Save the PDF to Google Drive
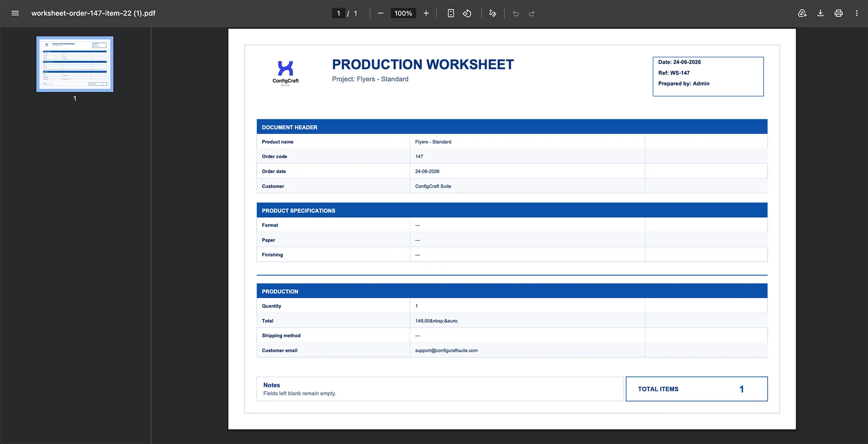 pyautogui.click(x=802, y=13)
